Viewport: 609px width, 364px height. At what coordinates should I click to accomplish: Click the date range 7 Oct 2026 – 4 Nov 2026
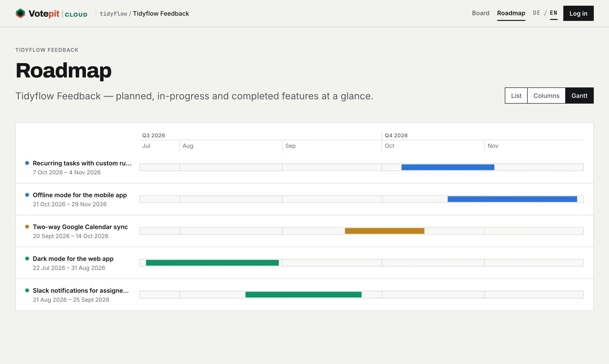click(x=67, y=172)
